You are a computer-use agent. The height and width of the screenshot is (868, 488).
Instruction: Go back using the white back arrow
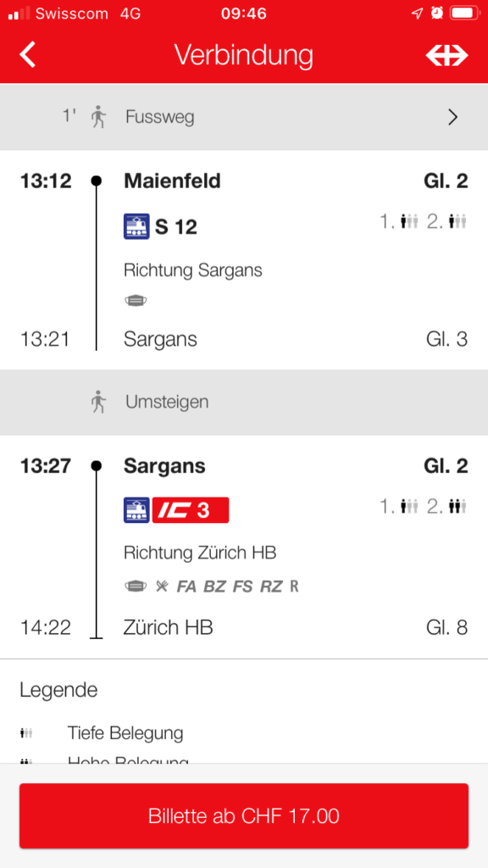tap(27, 55)
